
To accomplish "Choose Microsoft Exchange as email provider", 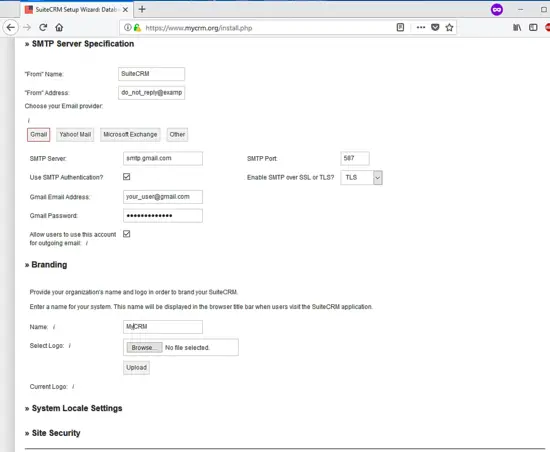I will (x=130, y=135).
